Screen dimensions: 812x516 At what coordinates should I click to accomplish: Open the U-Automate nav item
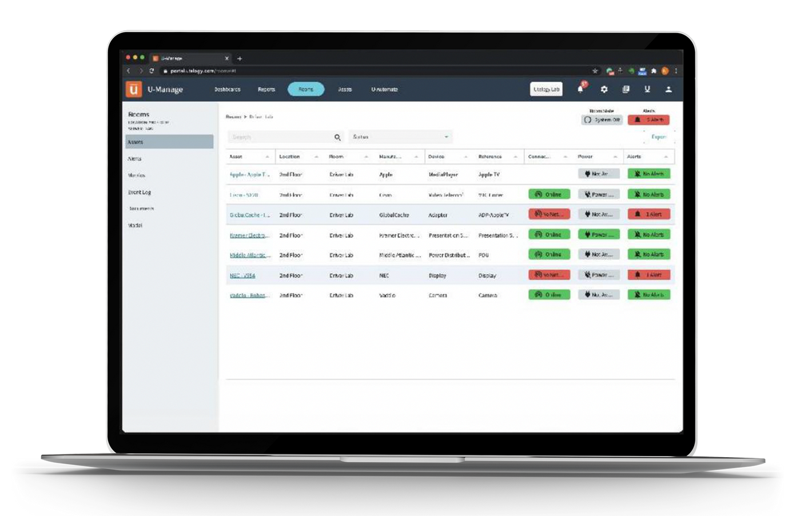pyautogui.click(x=384, y=90)
